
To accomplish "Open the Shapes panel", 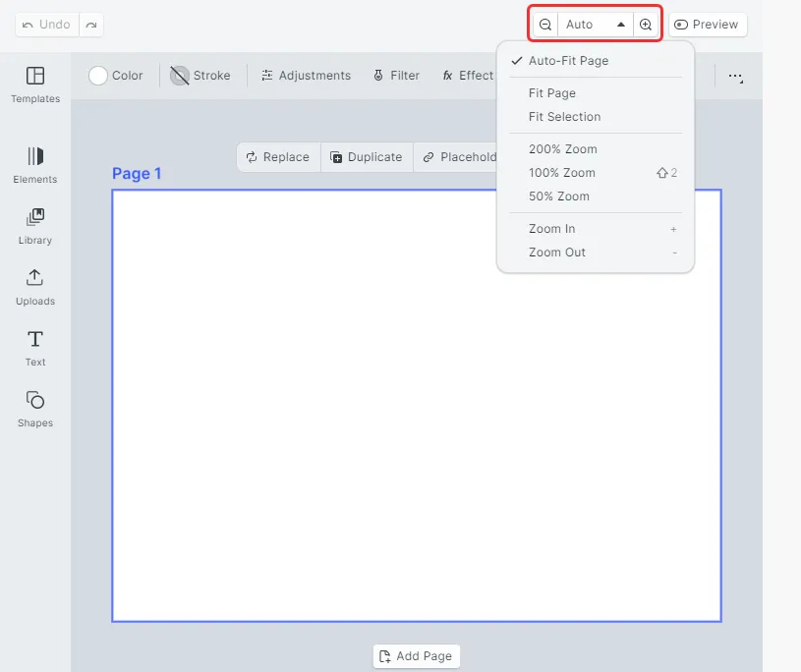I will pos(35,410).
